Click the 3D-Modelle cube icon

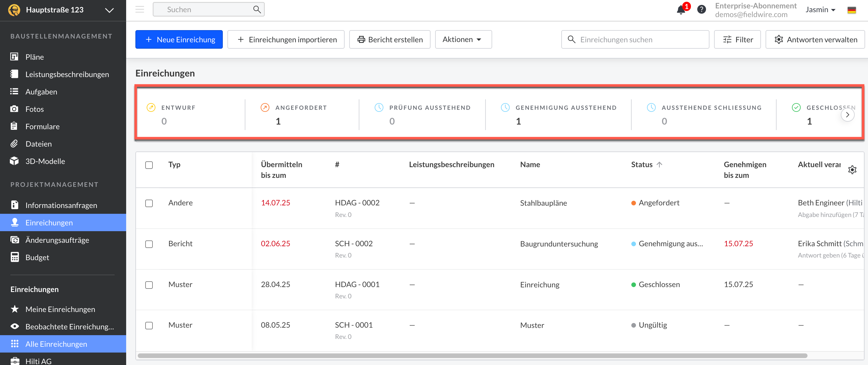(14, 161)
